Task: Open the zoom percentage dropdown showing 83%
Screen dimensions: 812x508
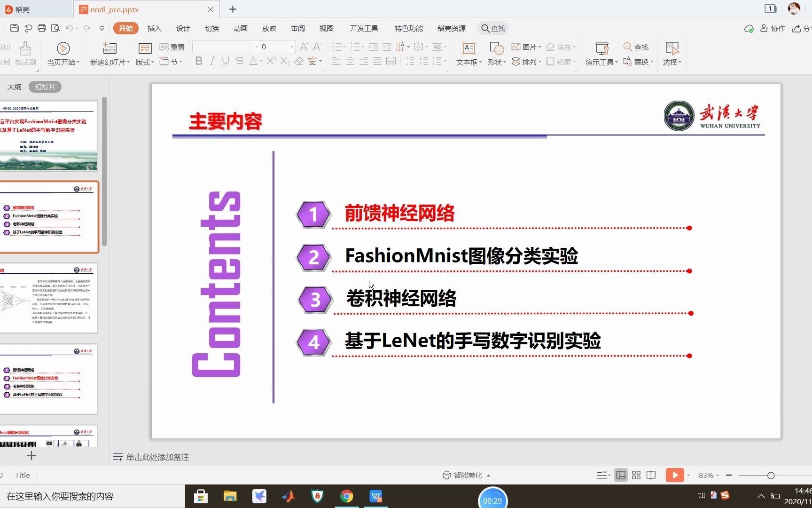Action: pyautogui.click(x=708, y=475)
